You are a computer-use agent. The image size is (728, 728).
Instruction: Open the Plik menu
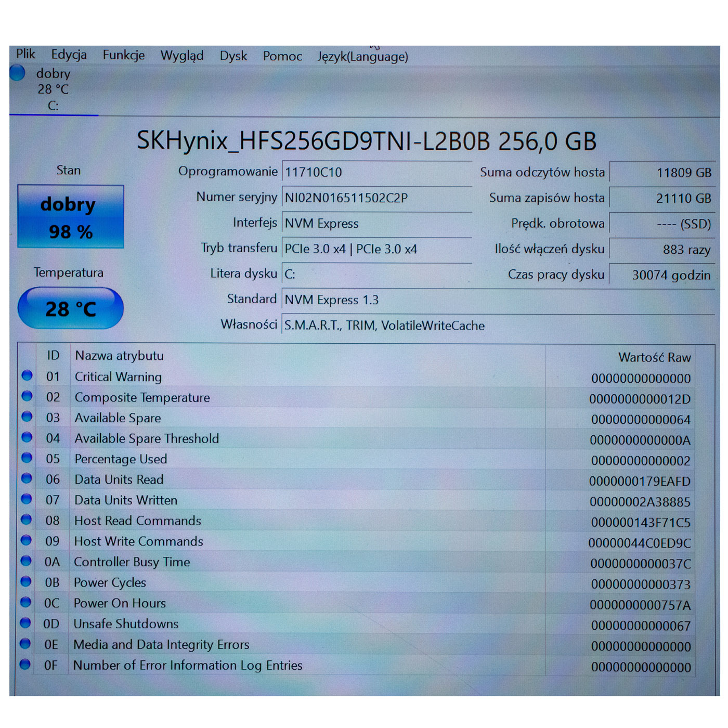25,54
